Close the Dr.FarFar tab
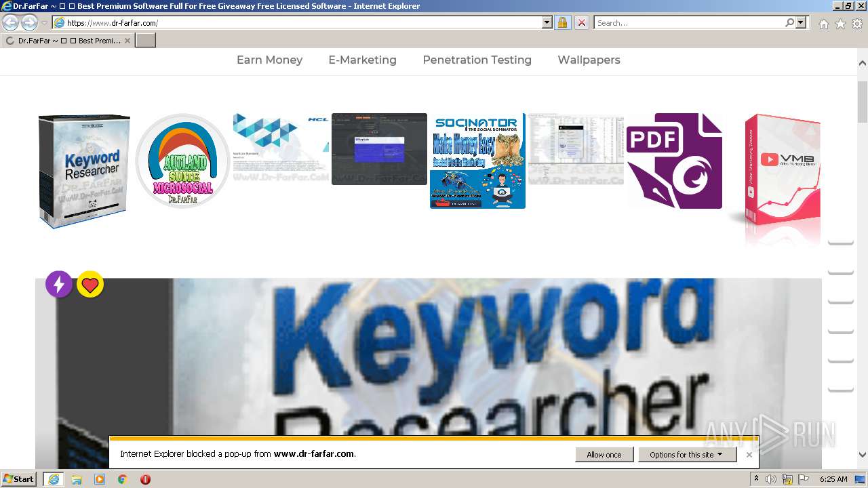868x488 pixels. 127,41
